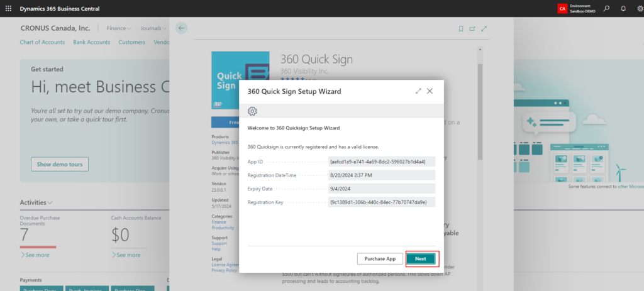Screen dimensions: 644x291
Task: Expand the app page with the arrows icon
Action: tap(484, 29)
